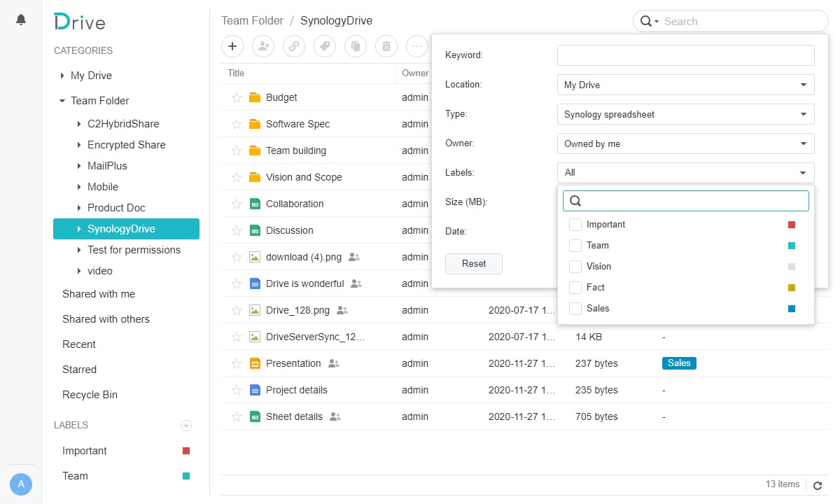The height and width of the screenshot is (504, 840).
Task: Click the get link toolbar icon
Action: (x=294, y=46)
